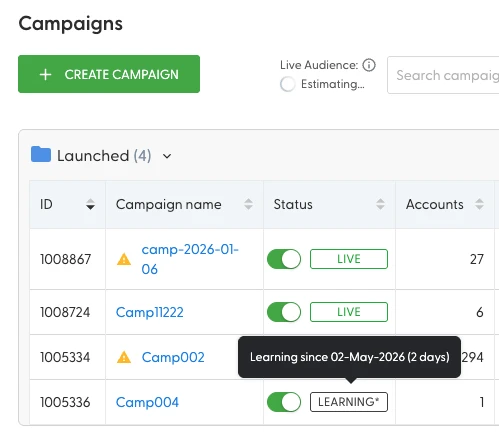Click the Live Audience info icon
Viewport: 499px width, 447px height.
pos(369,65)
